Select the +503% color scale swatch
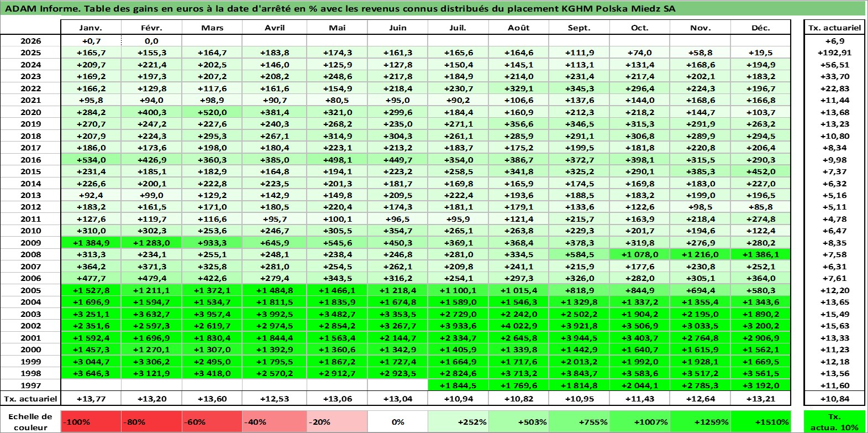Image resolution: width=868 pixels, height=433 pixels. (519, 421)
